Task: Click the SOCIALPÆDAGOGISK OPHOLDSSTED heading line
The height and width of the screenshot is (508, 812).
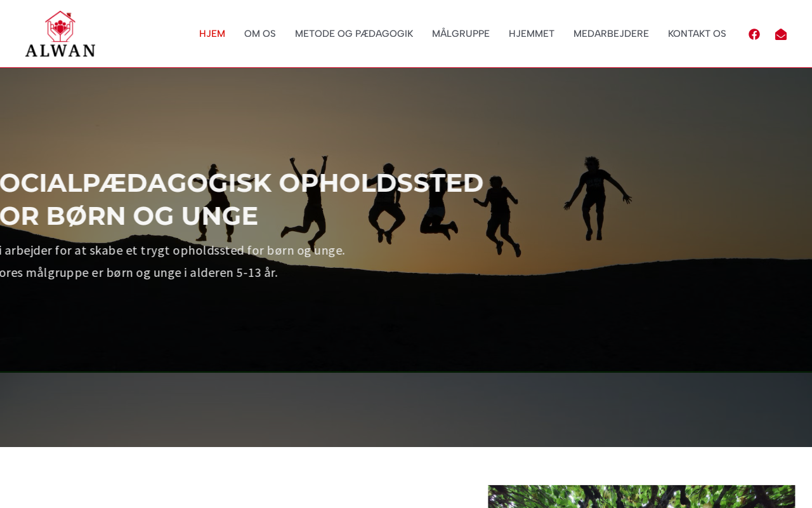Action: click(241, 183)
